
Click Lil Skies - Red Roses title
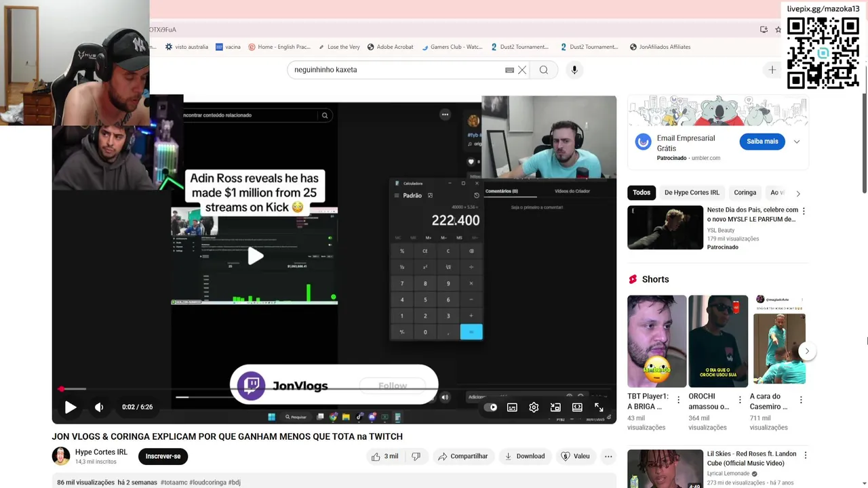752,458
